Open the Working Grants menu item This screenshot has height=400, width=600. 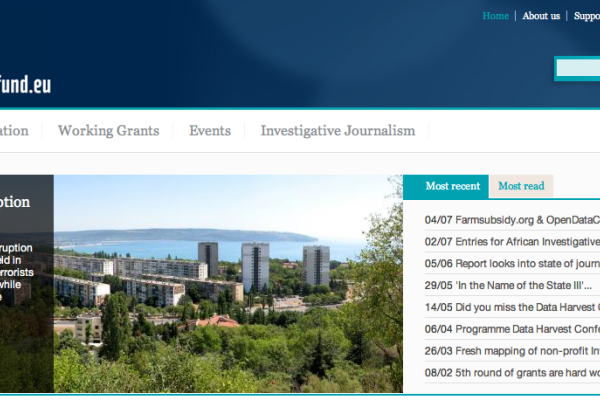pyautogui.click(x=107, y=131)
